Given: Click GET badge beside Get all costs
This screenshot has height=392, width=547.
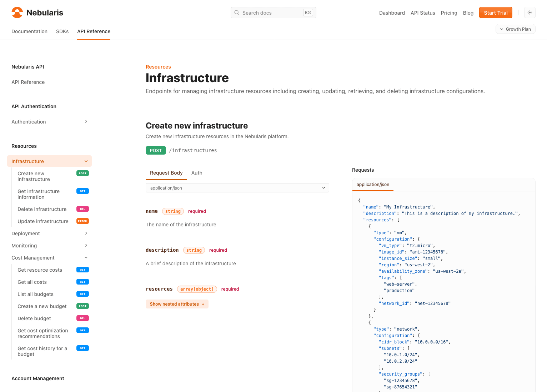Looking at the screenshot, I should coord(82,282).
